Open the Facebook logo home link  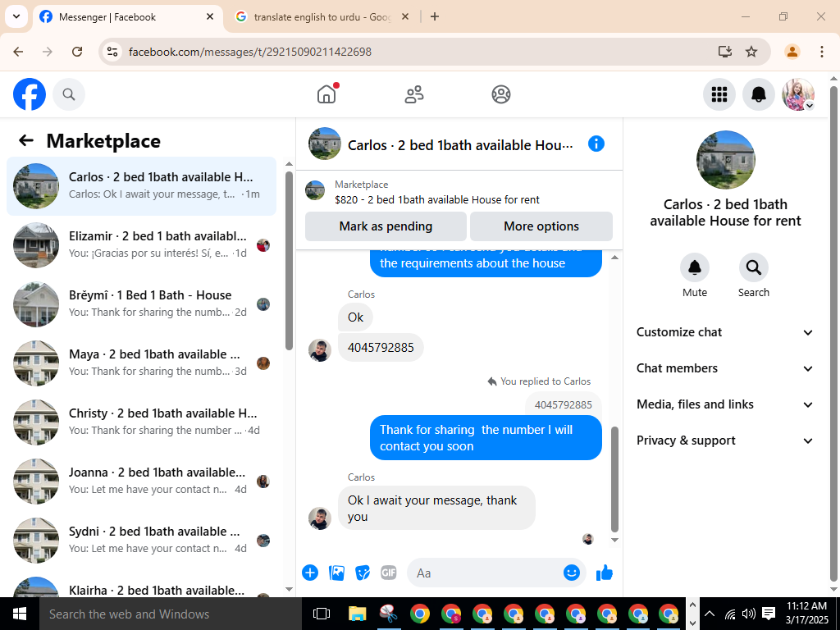coord(30,94)
